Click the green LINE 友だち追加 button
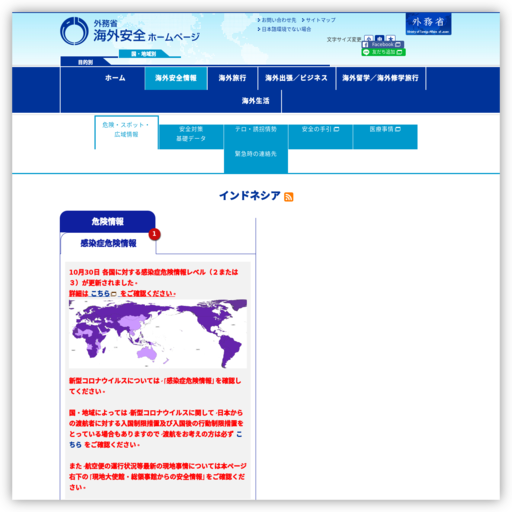The width and height of the screenshot is (512, 512). pos(383,52)
